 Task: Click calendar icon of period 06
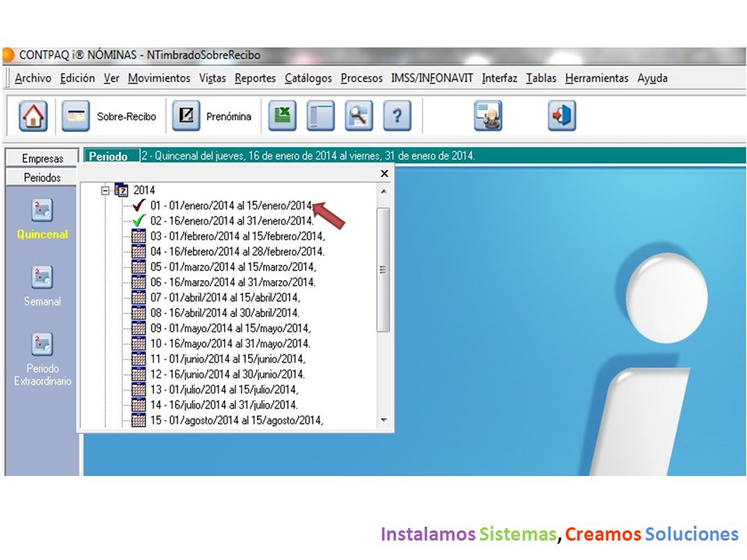[x=139, y=282]
